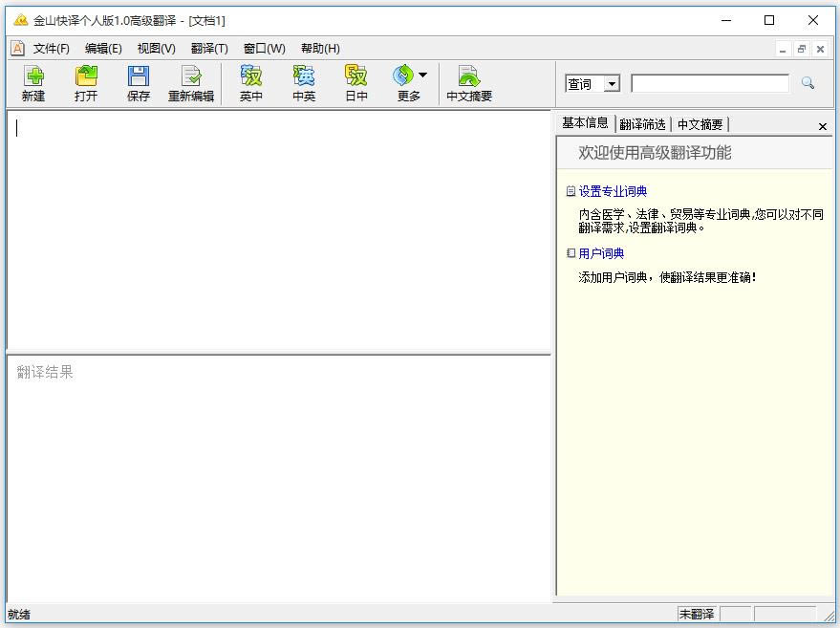Click the 未翻译 status bar entry

pos(697,614)
